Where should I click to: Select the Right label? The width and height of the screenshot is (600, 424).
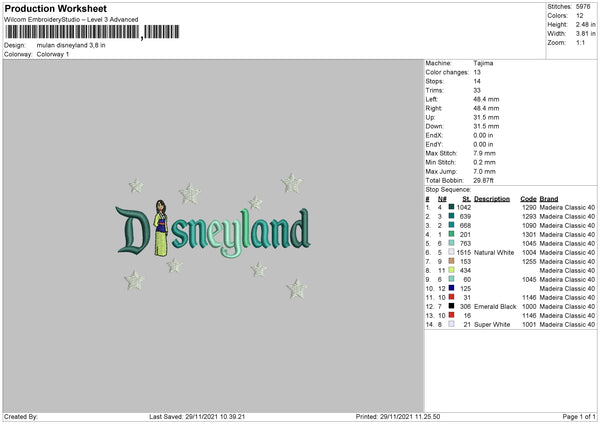tap(434, 108)
